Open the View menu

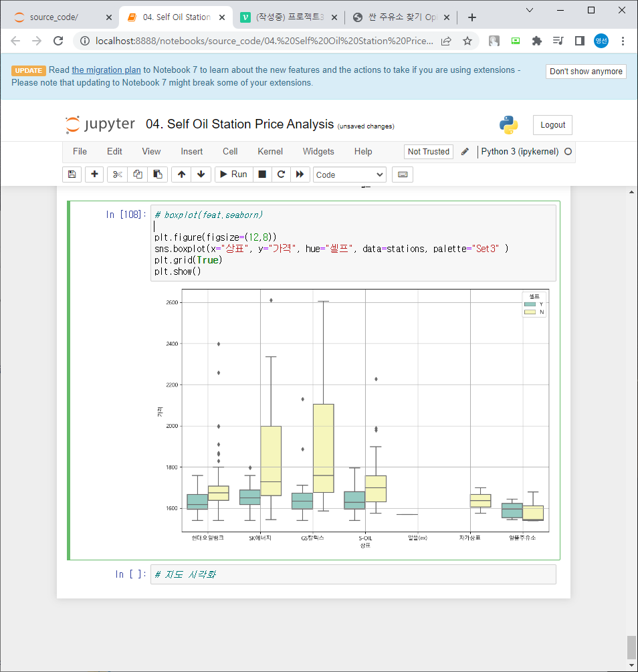[x=151, y=152]
